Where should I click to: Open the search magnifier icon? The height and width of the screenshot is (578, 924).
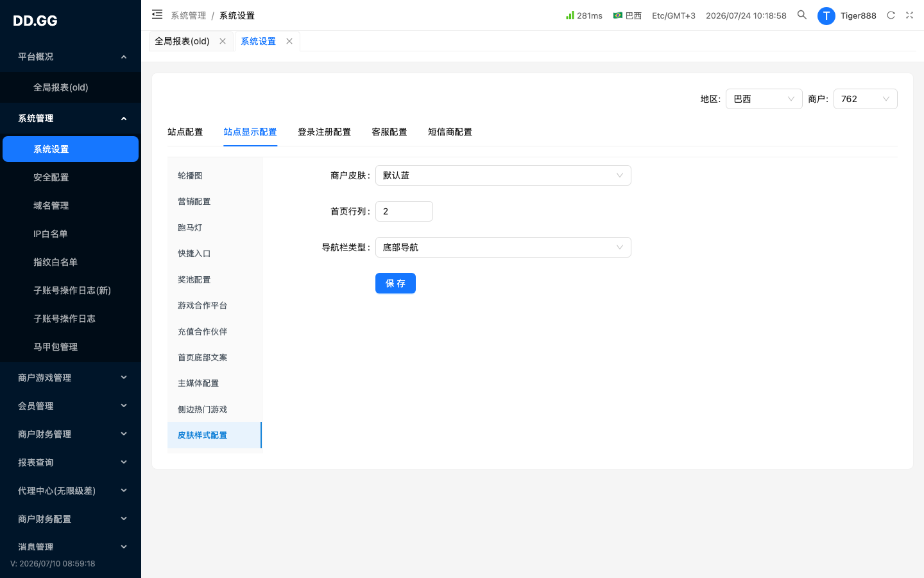point(802,15)
